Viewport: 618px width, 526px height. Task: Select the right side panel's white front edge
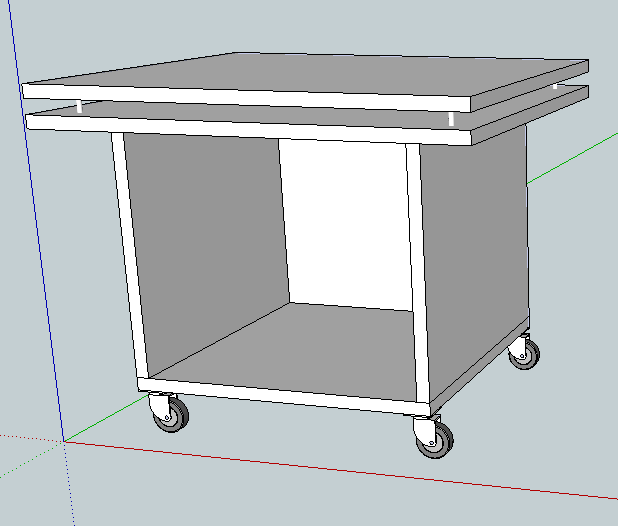coord(418,272)
